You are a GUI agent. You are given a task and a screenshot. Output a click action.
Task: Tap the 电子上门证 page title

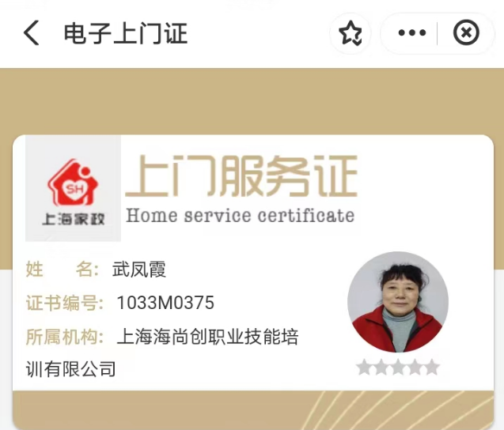tap(126, 33)
